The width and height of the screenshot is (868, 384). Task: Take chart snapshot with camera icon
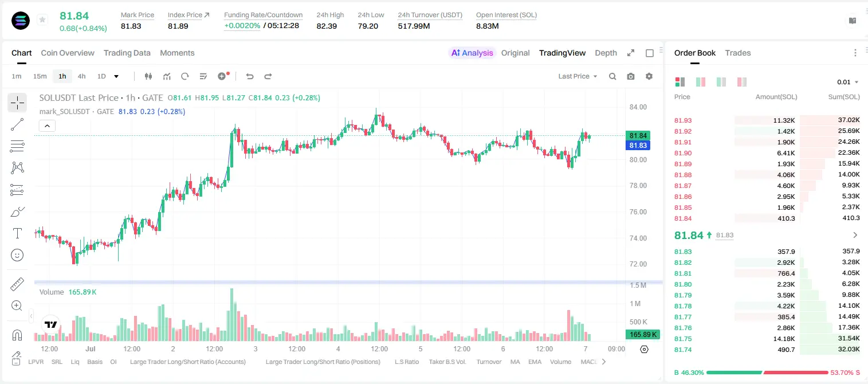(631, 76)
